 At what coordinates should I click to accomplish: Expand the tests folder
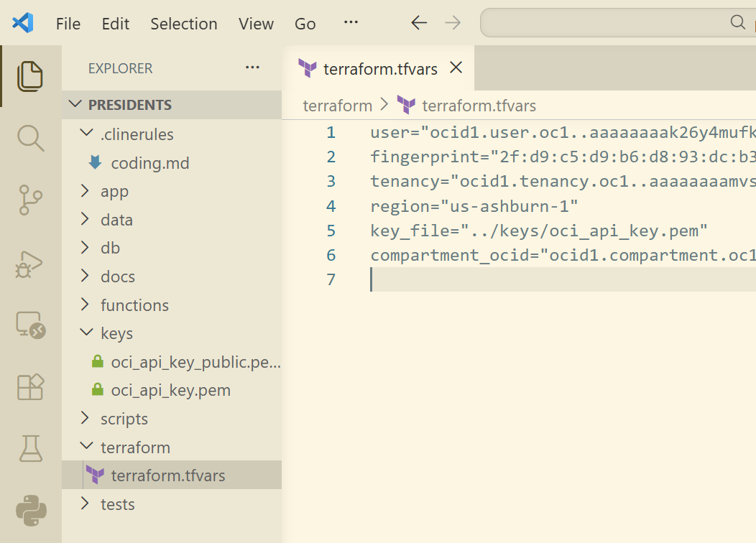click(x=117, y=504)
